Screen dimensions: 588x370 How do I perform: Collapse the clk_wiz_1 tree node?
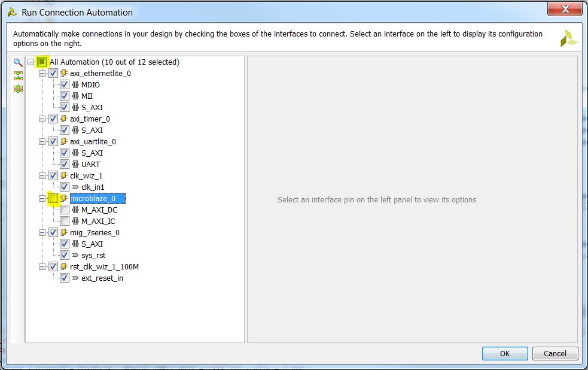click(x=42, y=175)
